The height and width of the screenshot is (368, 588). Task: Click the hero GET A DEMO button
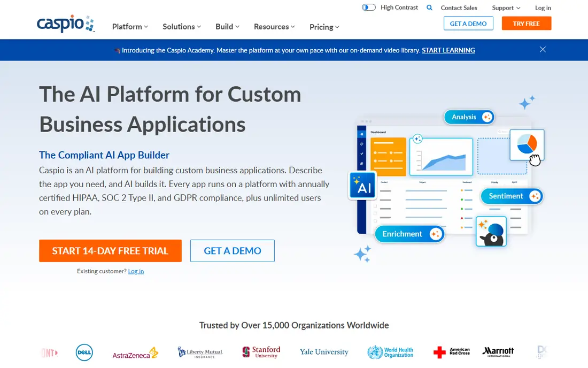(x=233, y=250)
